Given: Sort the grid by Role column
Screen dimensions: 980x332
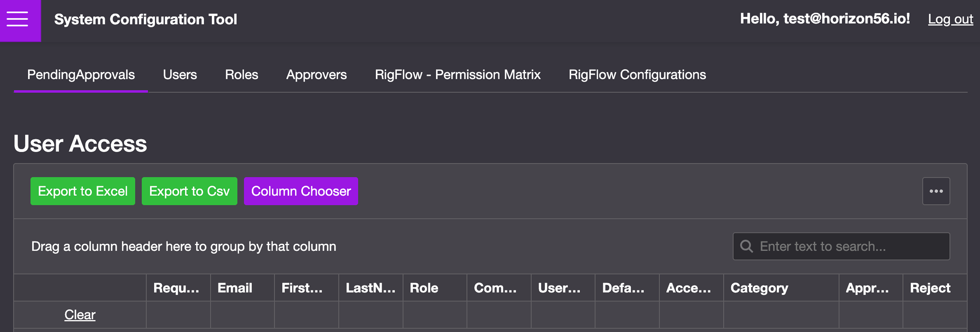Looking at the screenshot, I should (424, 288).
